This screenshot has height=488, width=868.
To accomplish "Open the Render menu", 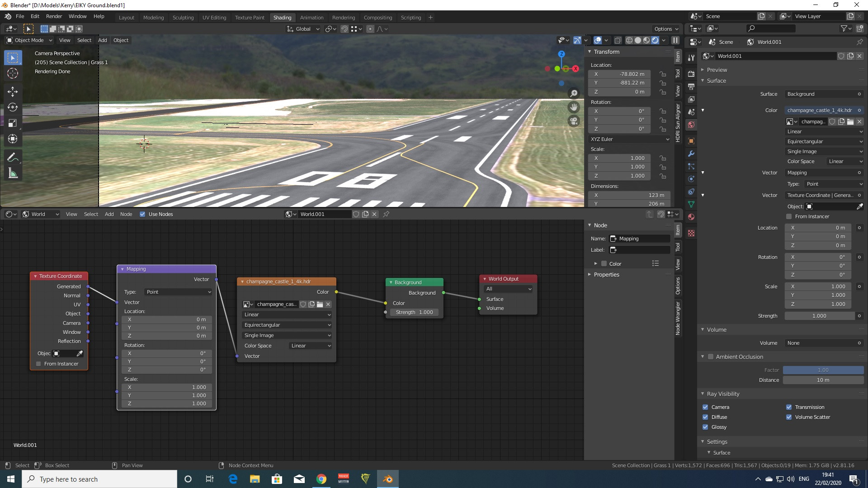I will (x=54, y=16).
